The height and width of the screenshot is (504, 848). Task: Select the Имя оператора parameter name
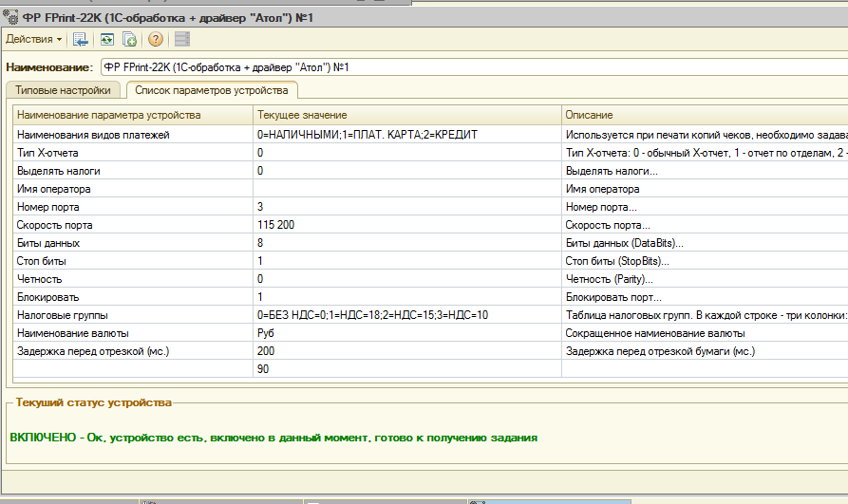pos(53,189)
